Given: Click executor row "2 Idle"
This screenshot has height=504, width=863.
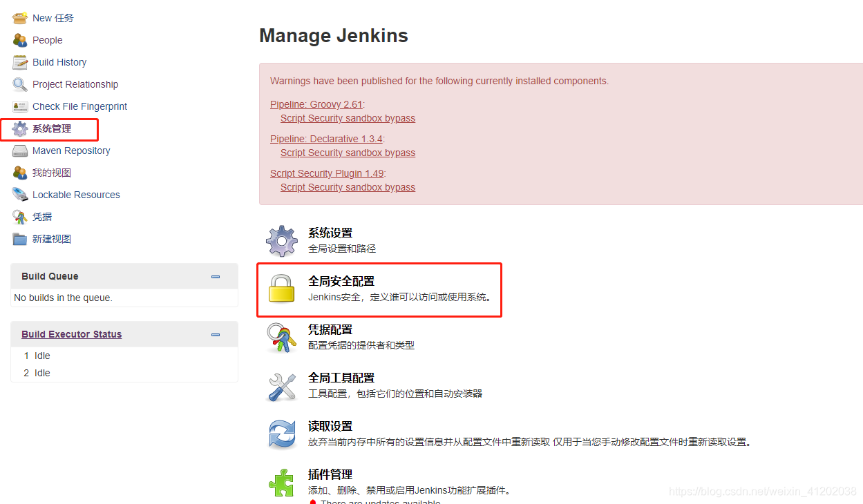Looking at the screenshot, I should pos(124,373).
